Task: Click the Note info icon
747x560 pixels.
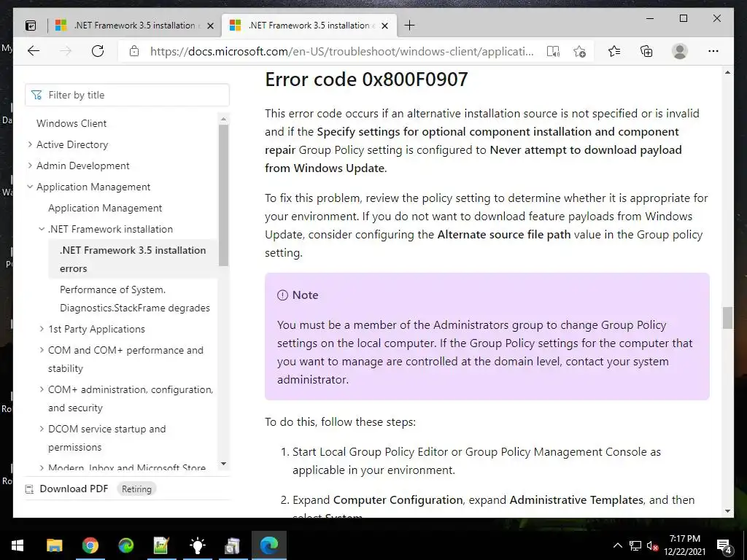Action: [282, 295]
